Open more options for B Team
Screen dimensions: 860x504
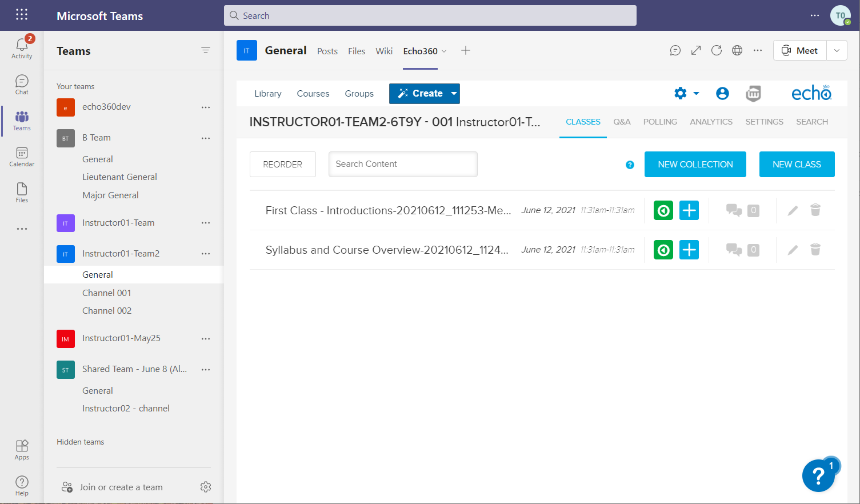point(206,138)
